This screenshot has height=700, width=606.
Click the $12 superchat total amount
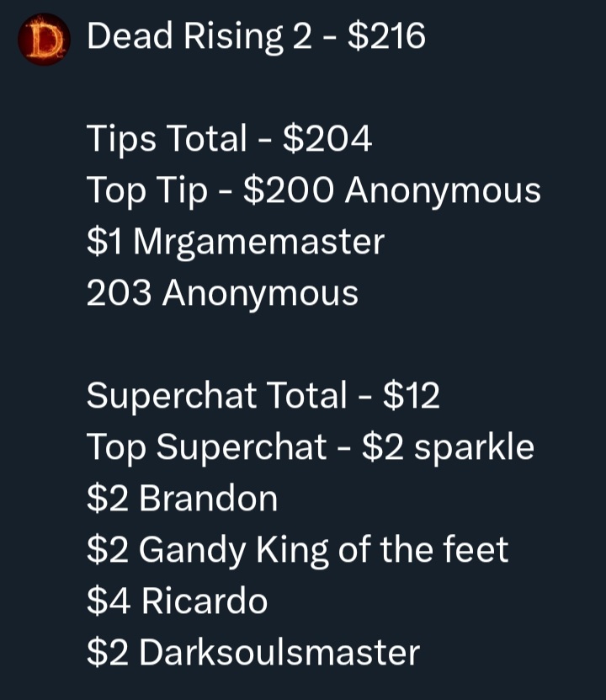[x=411, y=396]
